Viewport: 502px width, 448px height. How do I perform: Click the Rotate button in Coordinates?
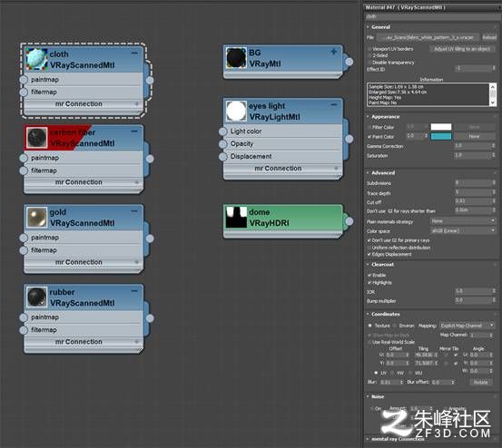click(x=480, y=382)
